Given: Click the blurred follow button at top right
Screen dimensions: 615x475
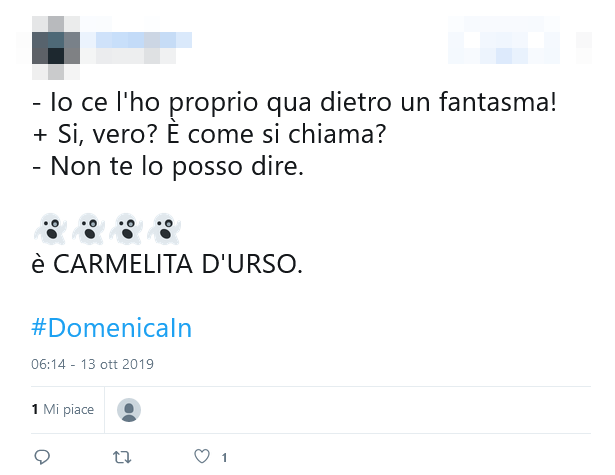Looking at the screenshot, I should (504, 40).
